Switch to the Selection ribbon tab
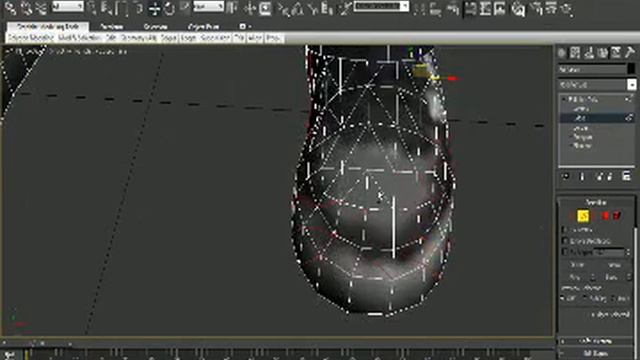 click(156, 27)
